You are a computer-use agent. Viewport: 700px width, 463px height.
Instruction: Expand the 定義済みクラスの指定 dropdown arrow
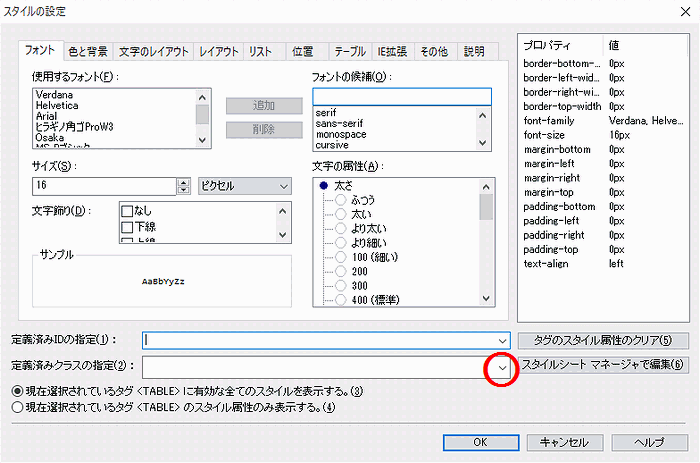click(503, 367)
